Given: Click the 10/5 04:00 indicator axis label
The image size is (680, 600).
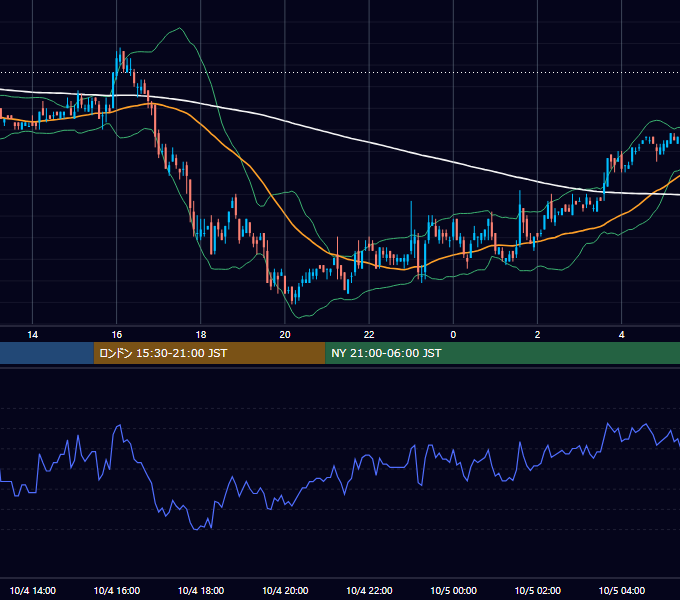Looking at the screenshot, I should (621, 590).
